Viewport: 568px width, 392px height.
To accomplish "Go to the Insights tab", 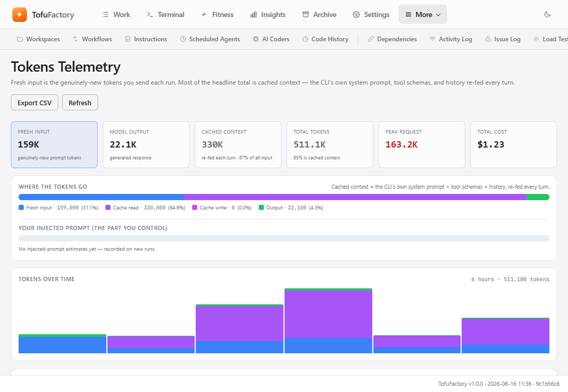I will [268, 14].
